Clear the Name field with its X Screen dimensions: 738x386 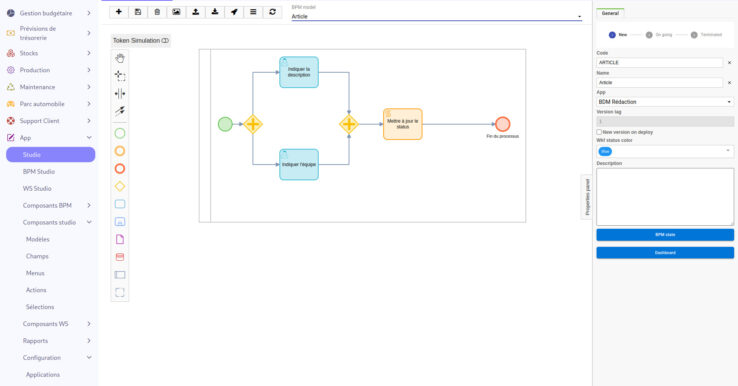tap(730, 82)
